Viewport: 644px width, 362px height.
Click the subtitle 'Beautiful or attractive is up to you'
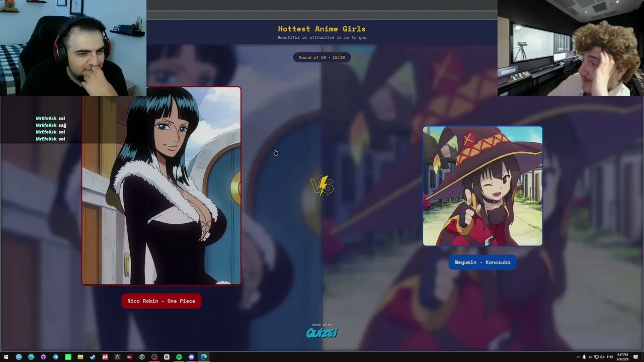(322, 37)
